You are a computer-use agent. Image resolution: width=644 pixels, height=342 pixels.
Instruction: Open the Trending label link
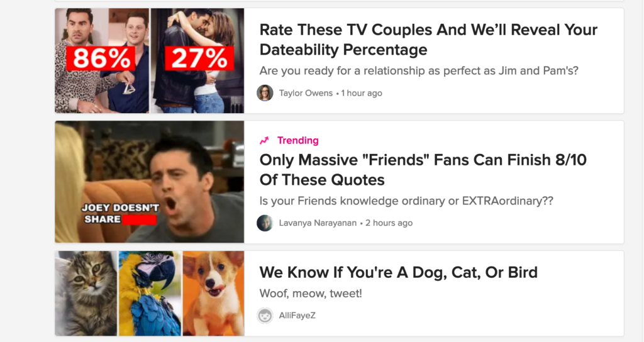click(297, 140)
